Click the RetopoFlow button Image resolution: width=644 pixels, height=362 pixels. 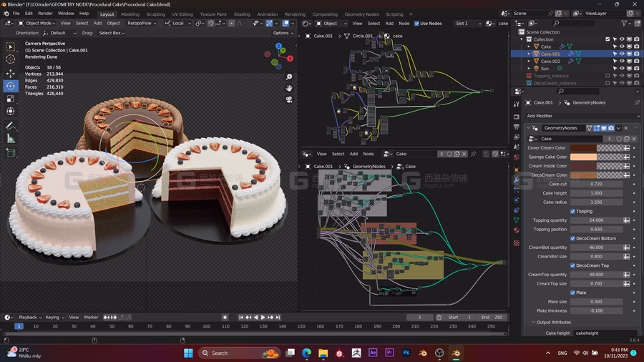[x=141, y=24]
